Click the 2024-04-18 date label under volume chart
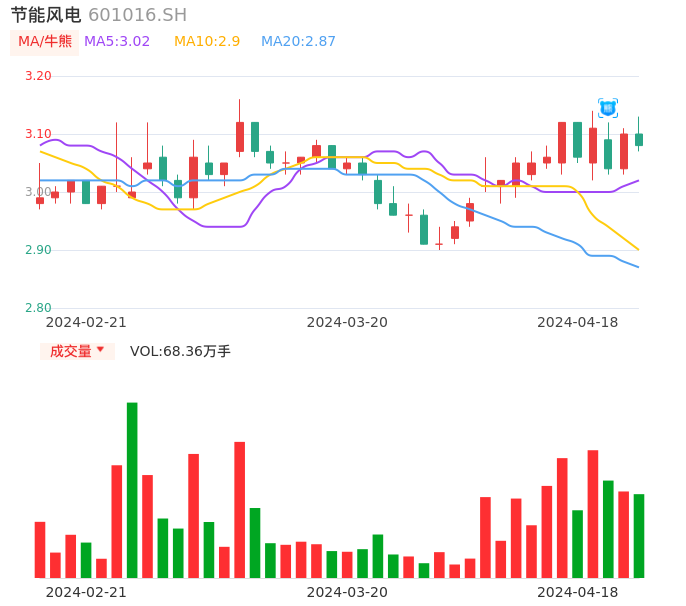The height and width of the screenshot is (606, 686). tap(578, 592)
